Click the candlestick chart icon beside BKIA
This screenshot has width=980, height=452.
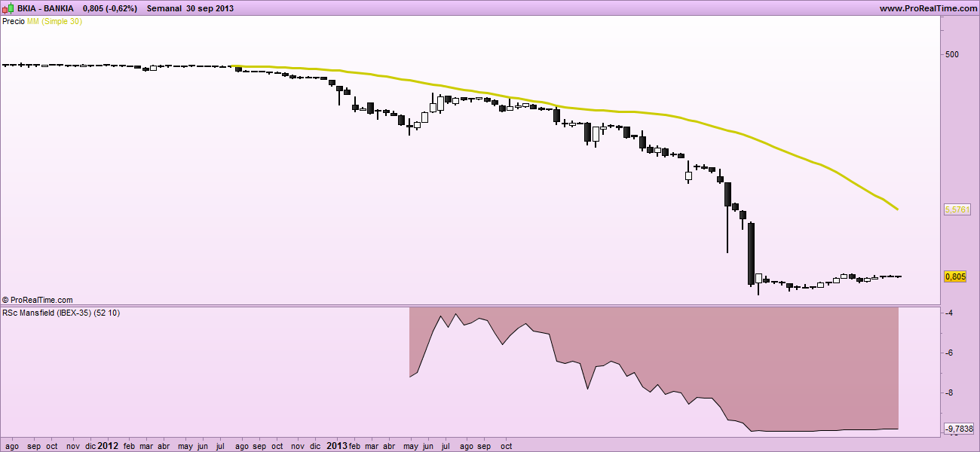tap(8, 8)
